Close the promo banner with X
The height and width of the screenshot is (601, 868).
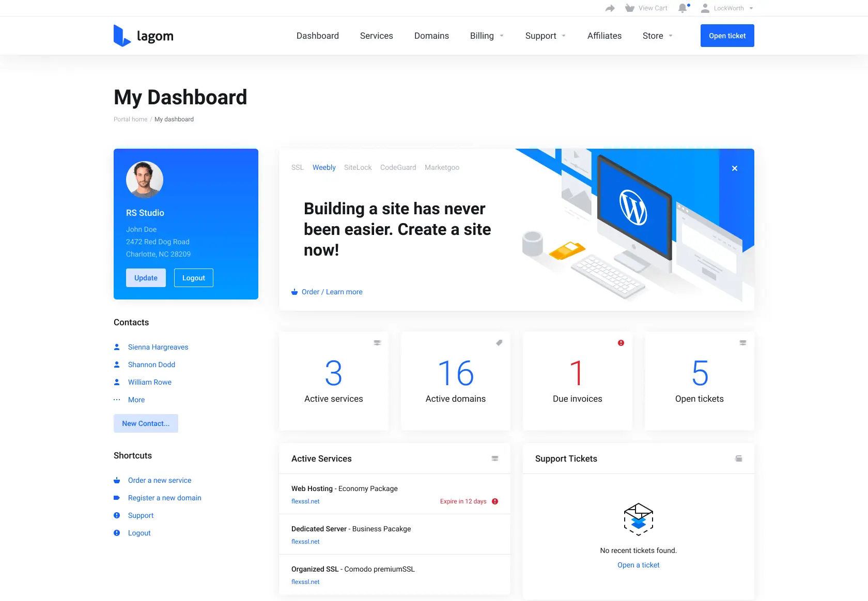click(735, 168)
